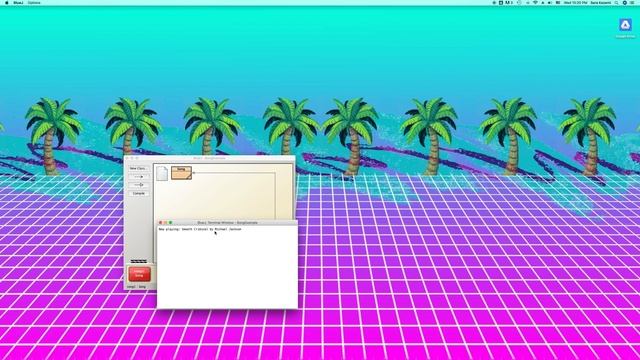The width and height of the screenshot is (640, 360).
Task: Select the red song1 object on bench
Action: point(139,274)
